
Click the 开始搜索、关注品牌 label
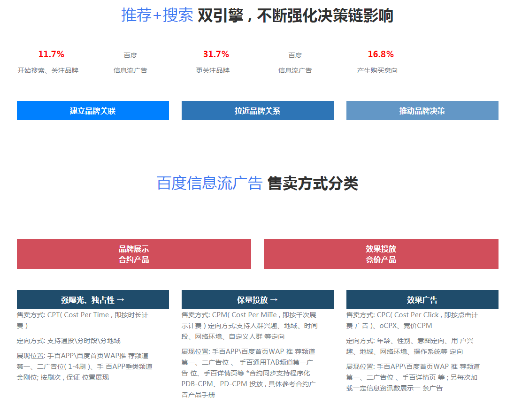pos(48,70)
